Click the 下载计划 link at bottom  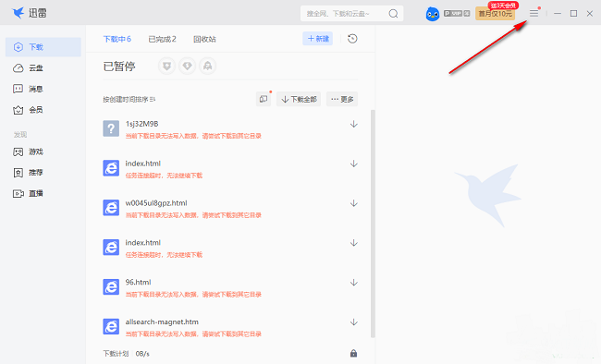116,353
